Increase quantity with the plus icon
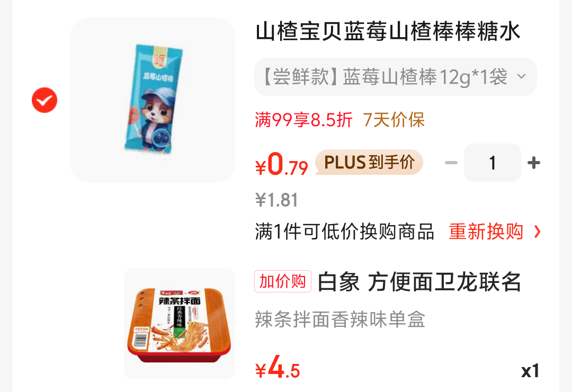The image size is (572, 392). (534, 163)
